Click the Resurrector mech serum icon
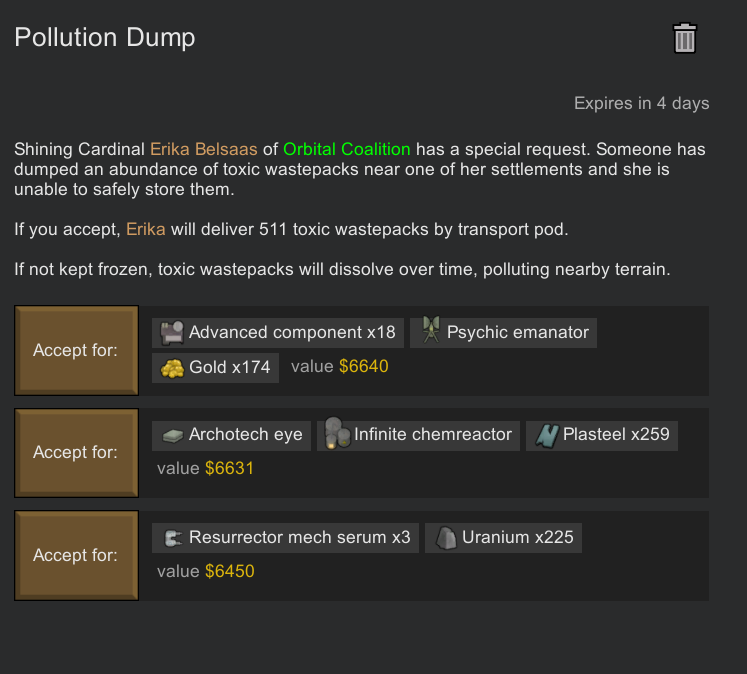 click(172, 538)
